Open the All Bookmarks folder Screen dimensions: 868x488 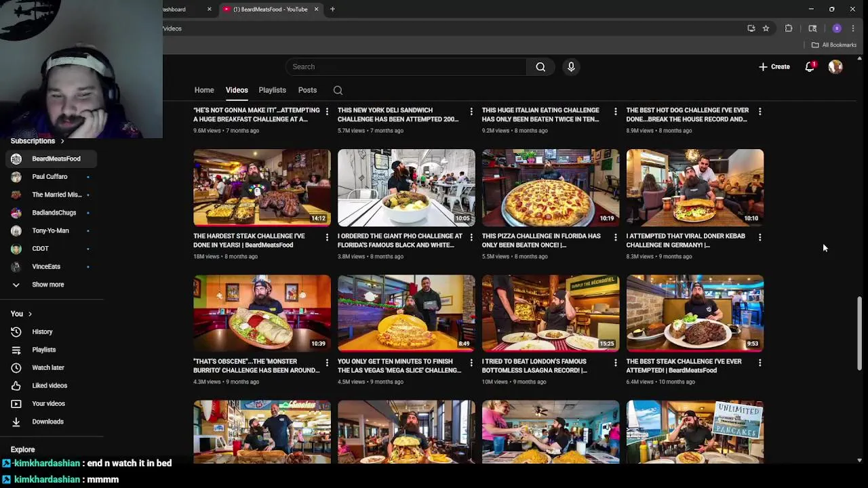click(x=834, y=45)
